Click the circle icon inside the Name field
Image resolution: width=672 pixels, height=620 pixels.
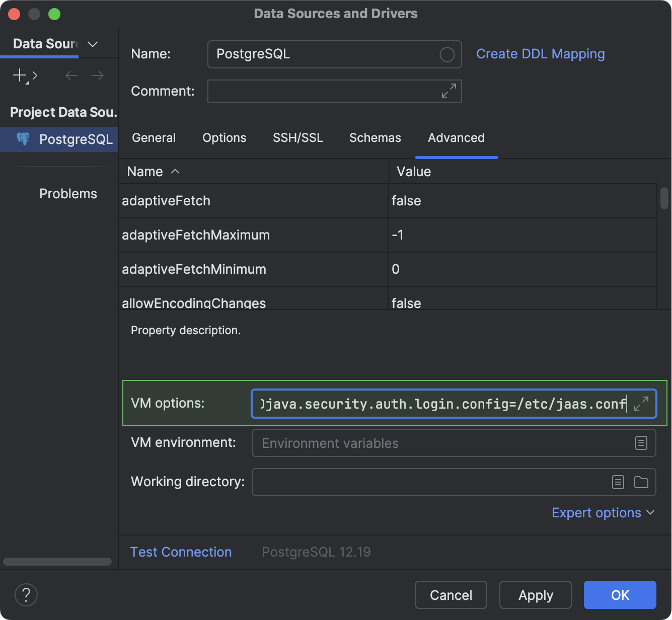coord(446,54)
